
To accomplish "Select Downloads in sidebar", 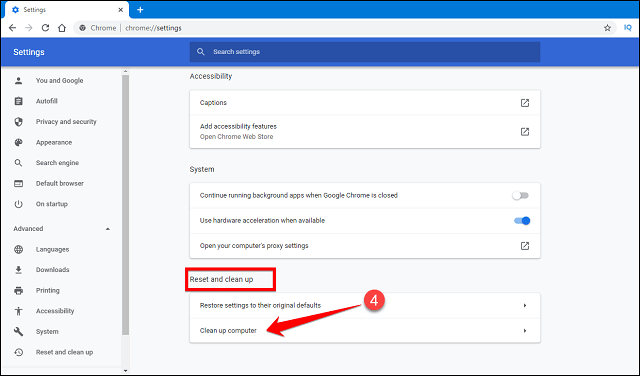I will (x=52, y=270).
